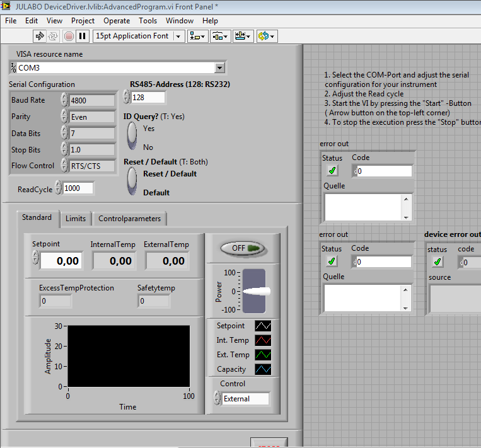The image size is (481, 448).
Task: Open the Resize Objects tool
Action: coord(243,36)
